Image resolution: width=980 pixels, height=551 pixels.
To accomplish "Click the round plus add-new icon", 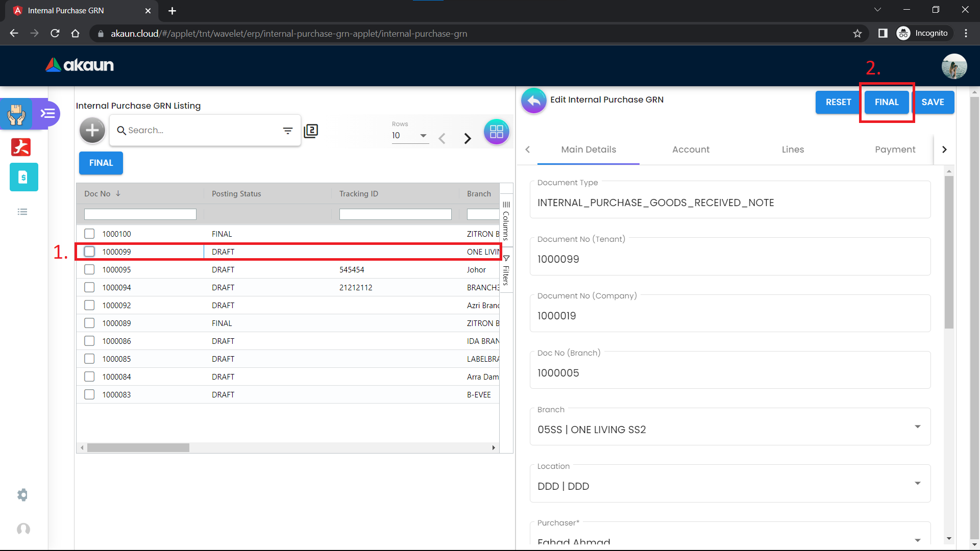I will point(92,131).
